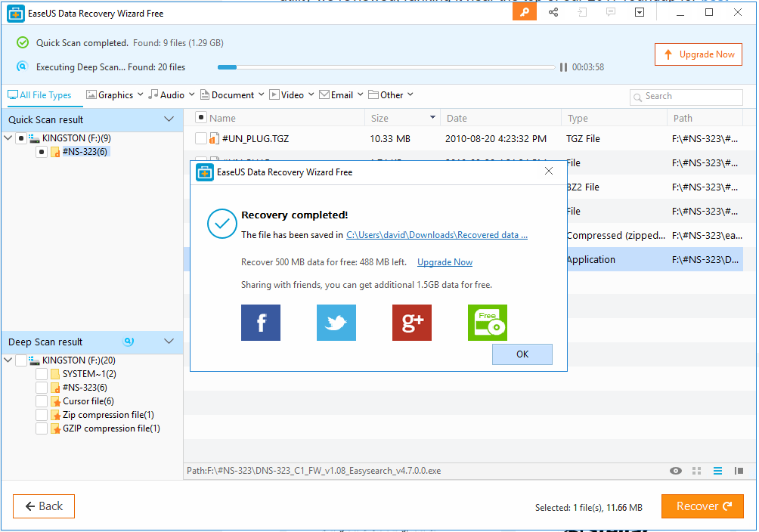Toggle the #NS-323(6) quick scan checkbox
759x532 pixels.
click(x=42, y=152)
